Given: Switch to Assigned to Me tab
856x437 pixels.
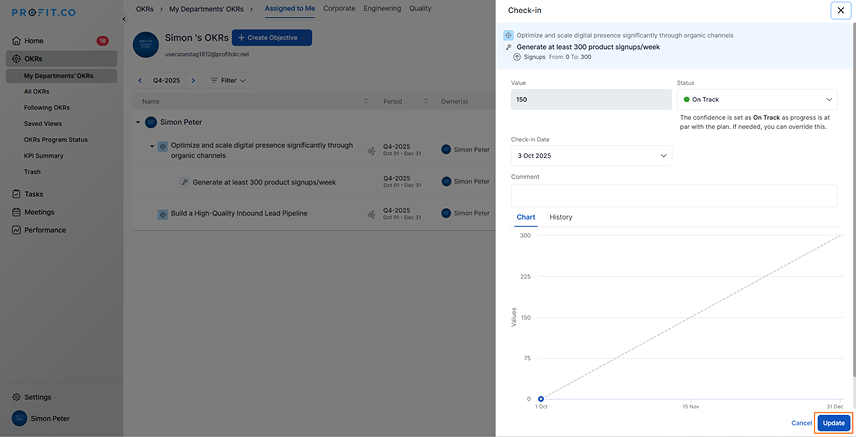Looking at the screenshot, I should 290,8.
